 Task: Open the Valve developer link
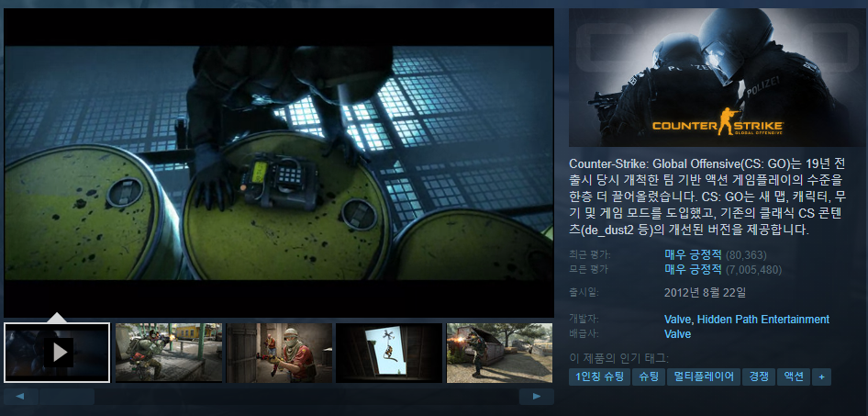click(x=677, y=319)
